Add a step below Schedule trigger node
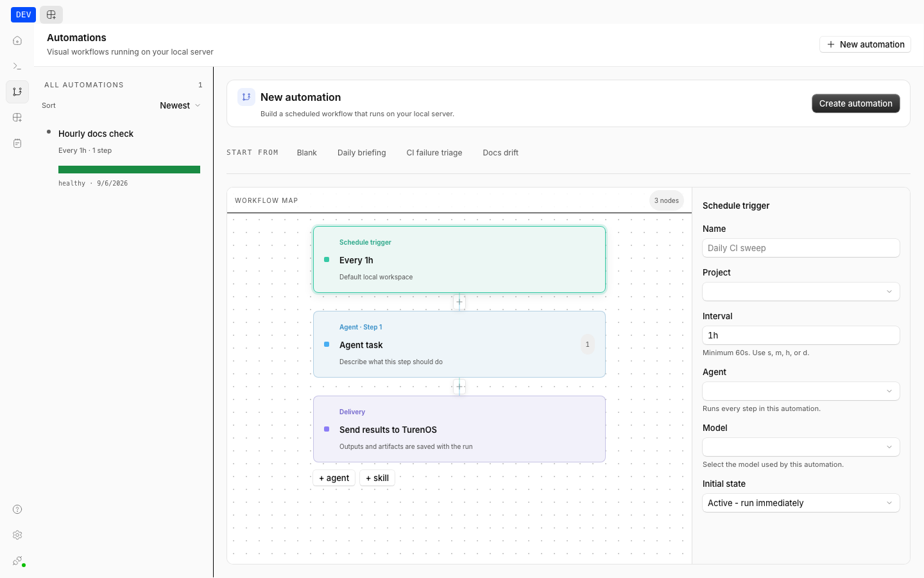This screenshot has width=924, height=578. [459, 302]
